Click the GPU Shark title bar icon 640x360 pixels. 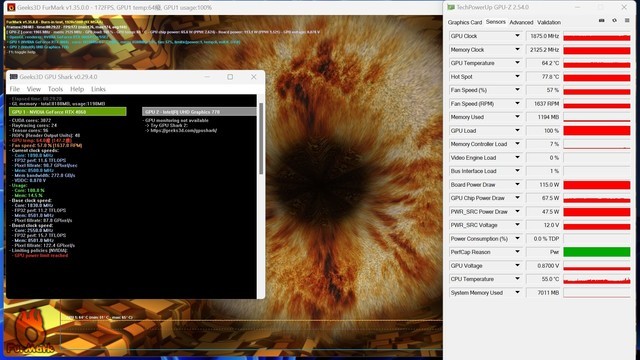(x=13, y=77)
